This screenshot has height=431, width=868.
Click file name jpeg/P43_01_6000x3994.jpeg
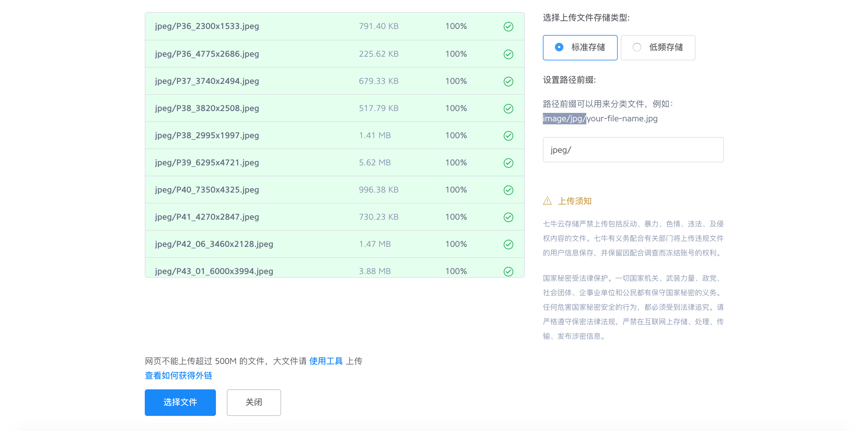214,271
